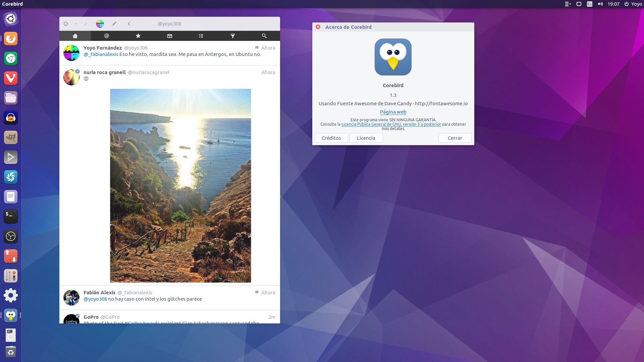
Task: Click Cerrar in the About dialog
Action: point(455,138)
